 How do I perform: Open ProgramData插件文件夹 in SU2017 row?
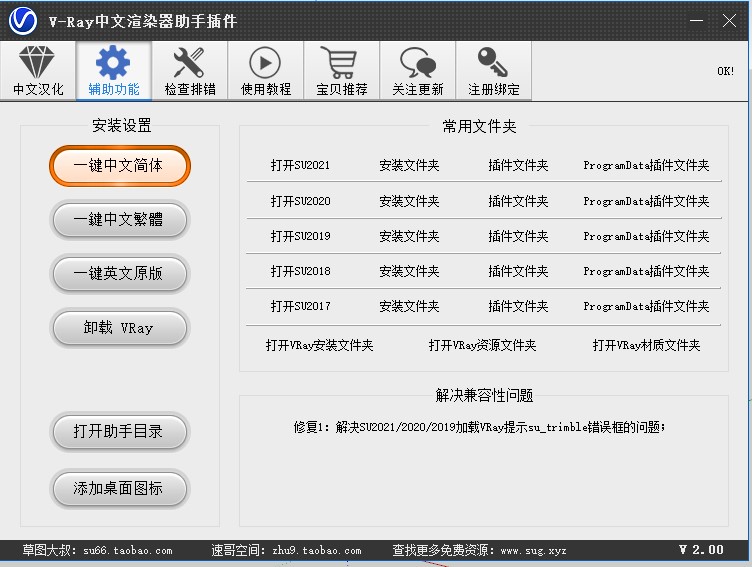[x=646, y=306]
